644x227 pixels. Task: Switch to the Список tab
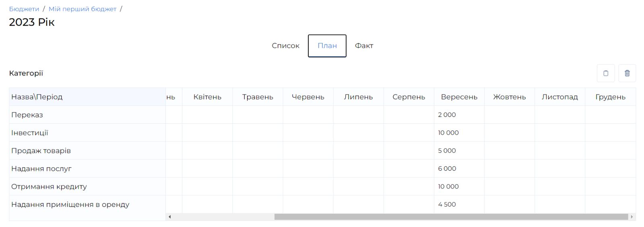point(285,46)
